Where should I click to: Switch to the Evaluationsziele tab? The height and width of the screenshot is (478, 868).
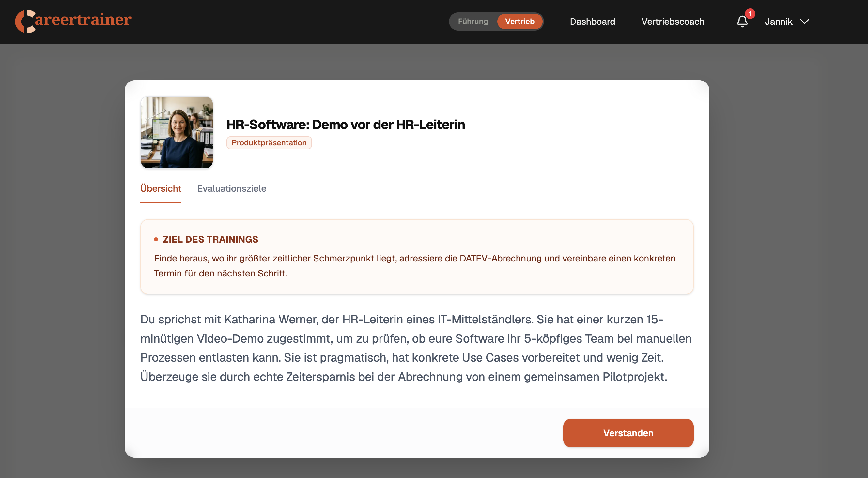tap(231, 188)
